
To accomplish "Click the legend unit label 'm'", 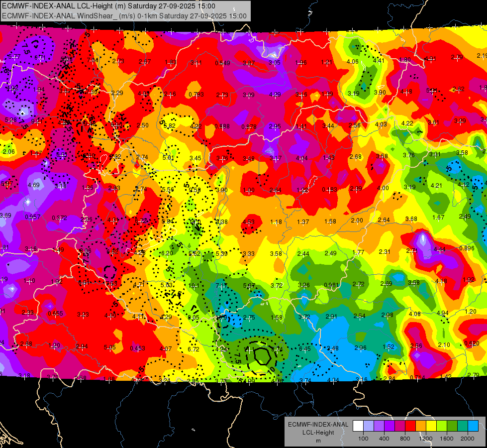I will pyautogui.click(x=318, y=441).
